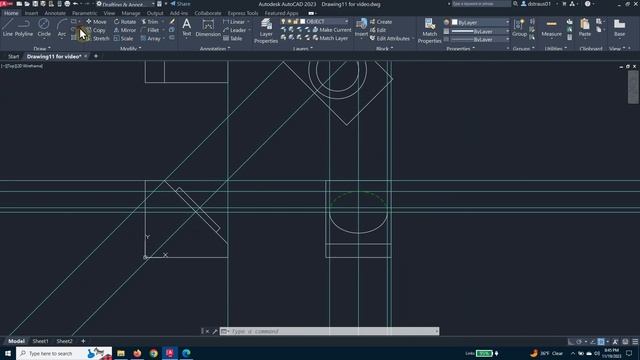
Task: Click the Leader annotation tool
Action: coord(235,30)
